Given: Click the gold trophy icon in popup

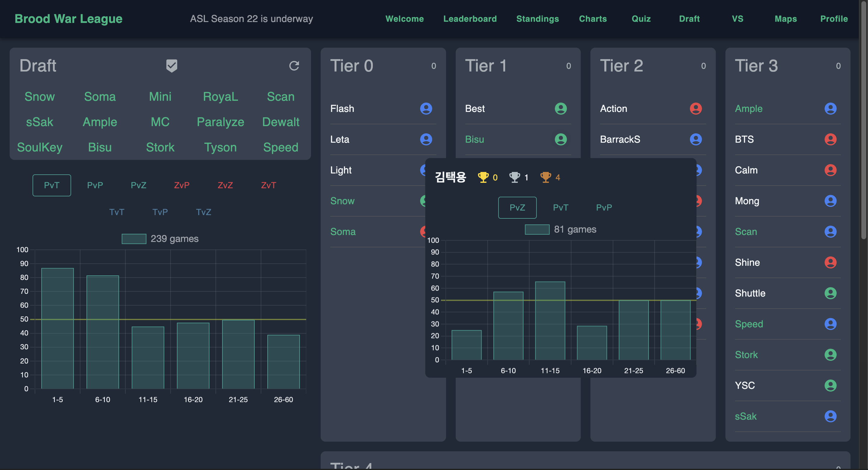Looking at the screenshot, I should pyautogui.click(x=483, y=177).
